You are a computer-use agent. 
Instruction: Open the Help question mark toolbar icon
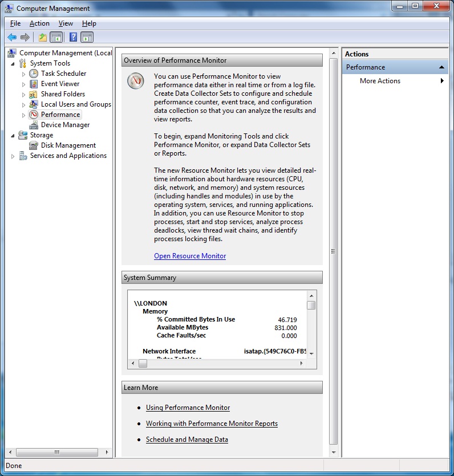[73, 38]
